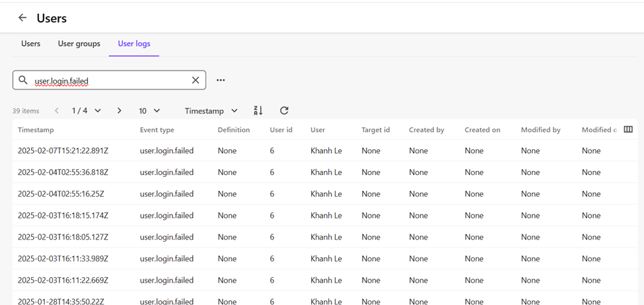Expand the page selector 1/4 dropdown
644x305 pixels.
87,111
